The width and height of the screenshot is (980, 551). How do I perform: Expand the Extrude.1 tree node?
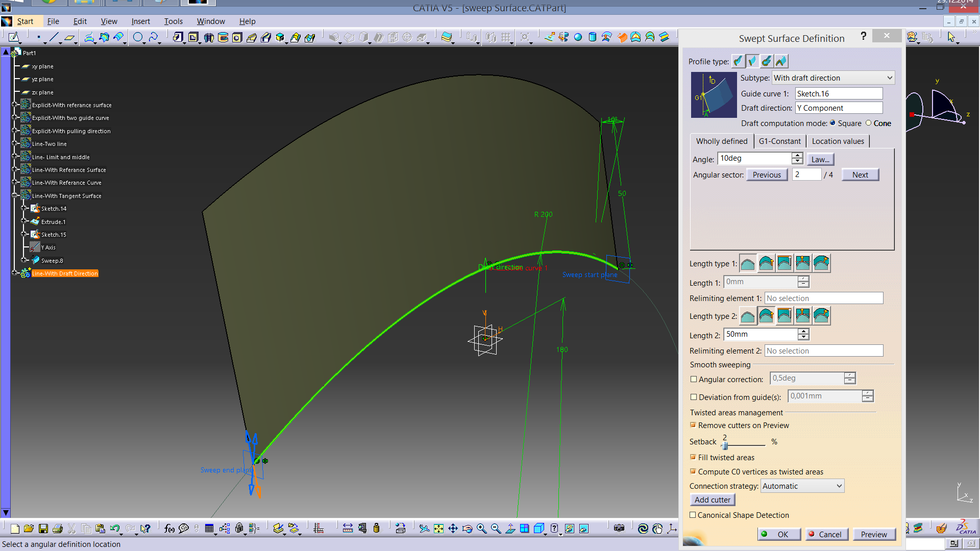coord(23,221)
